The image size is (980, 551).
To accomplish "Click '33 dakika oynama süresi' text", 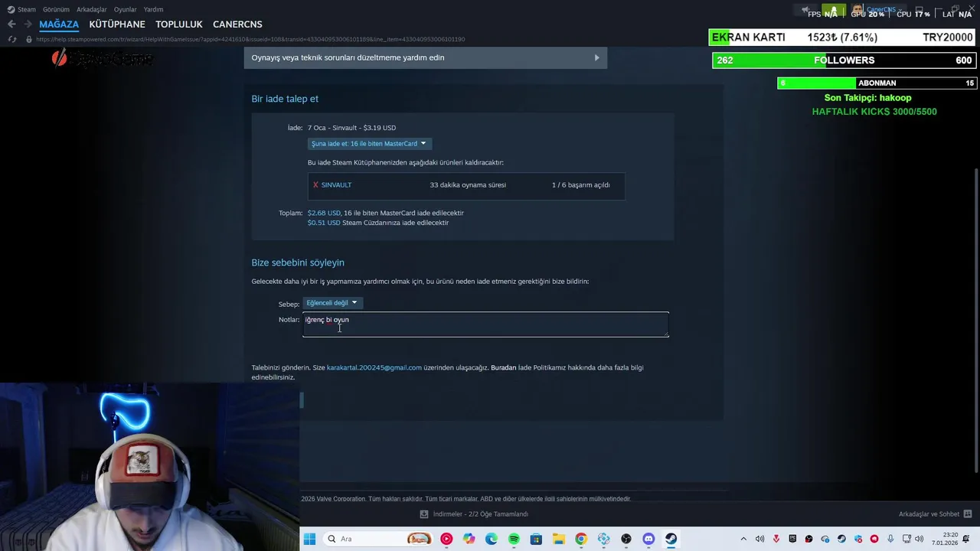I will [468, 184].
